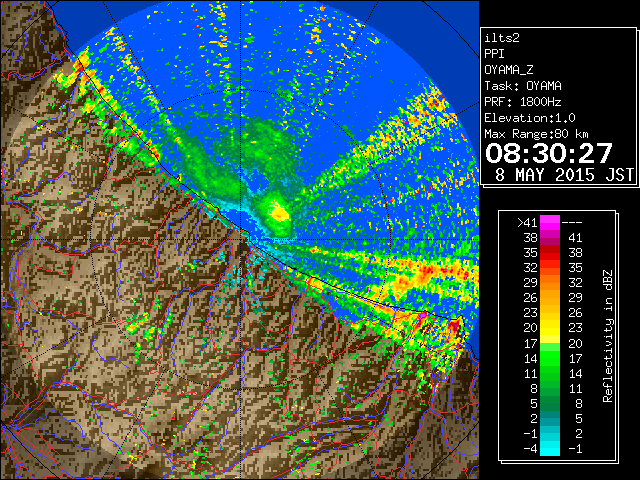This screenshot has height=480, width=640.
Task: Select the 'PPI' scan type text
Action: point(494,54)
